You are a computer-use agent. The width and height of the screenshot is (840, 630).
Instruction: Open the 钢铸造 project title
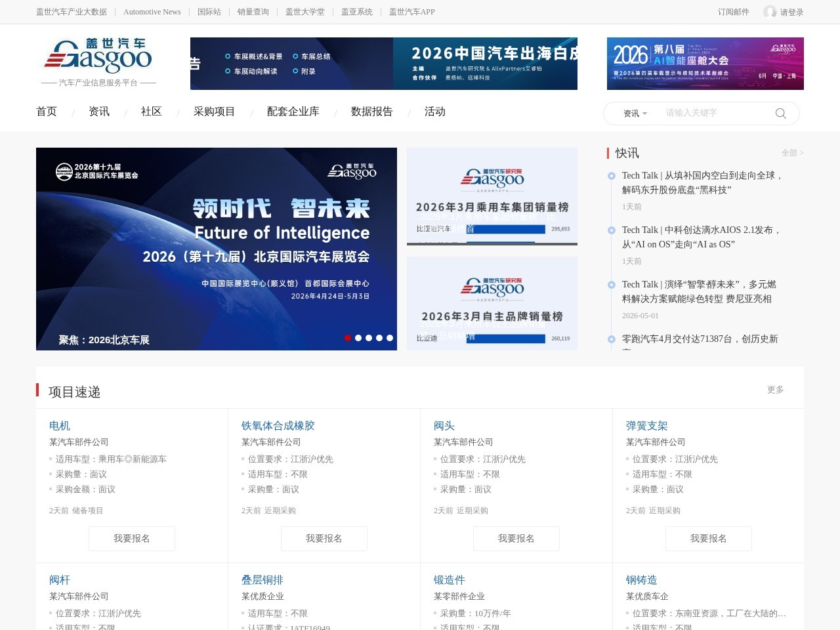[x=642, y=580]
